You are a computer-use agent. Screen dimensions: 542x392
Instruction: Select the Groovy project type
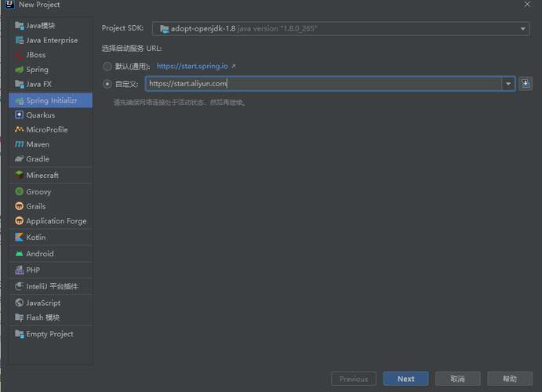[38, 191]
